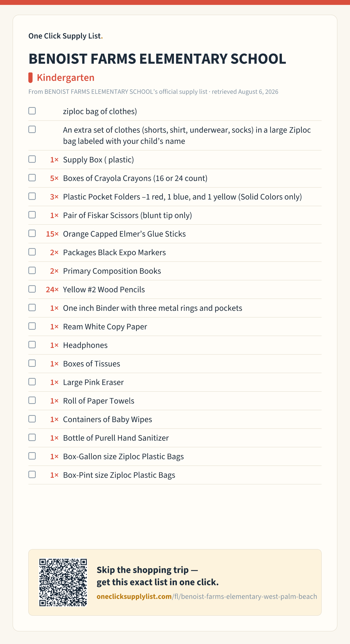Tick the Containers of Baby Wipes checkbox
Viewport: 350px width, 644px height.
(32, 419)
